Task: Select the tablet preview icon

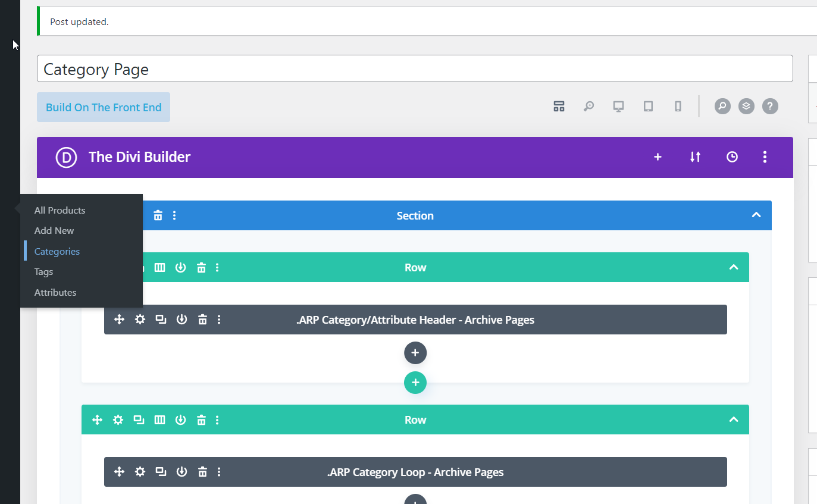Action: click(648, 107)
